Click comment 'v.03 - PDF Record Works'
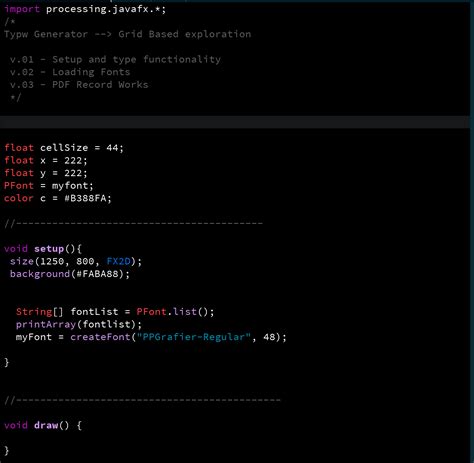This screenshot has height=463, width=474. (x=79, y=85)
